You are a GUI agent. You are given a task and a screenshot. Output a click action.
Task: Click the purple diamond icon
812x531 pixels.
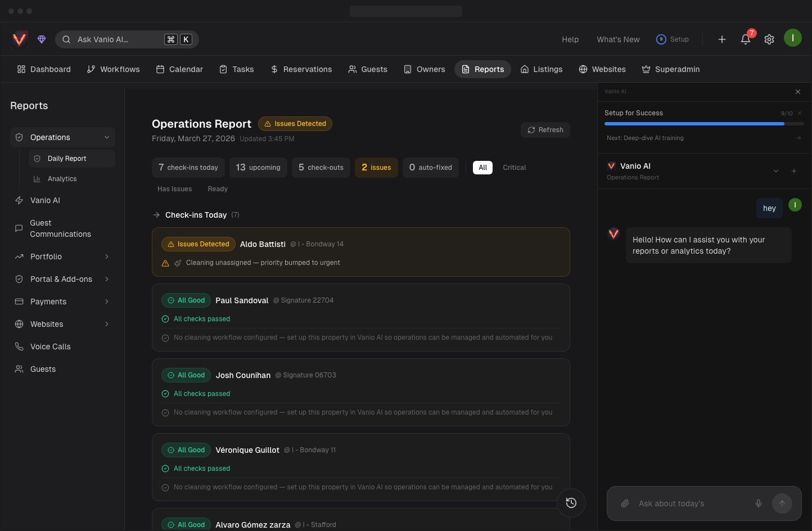point(42,39)
